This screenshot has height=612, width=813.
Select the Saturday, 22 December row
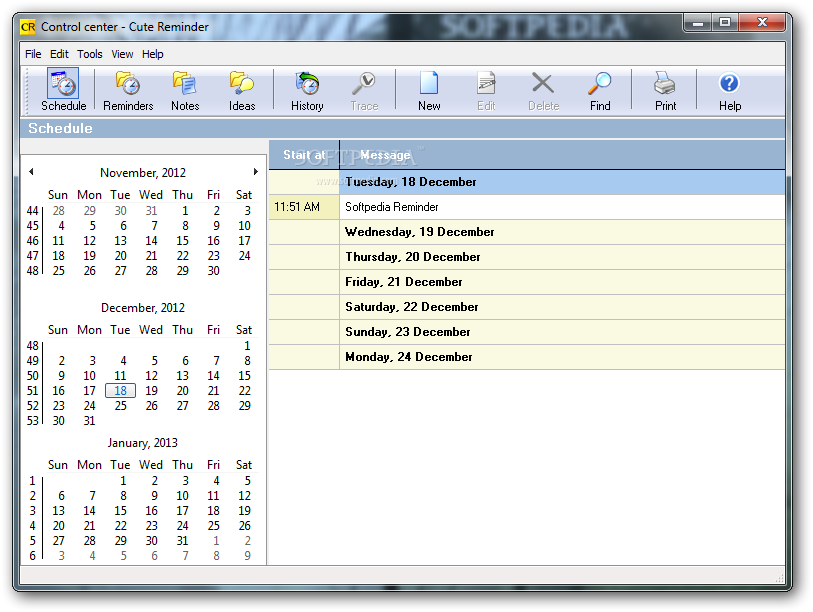coord(527,307)
